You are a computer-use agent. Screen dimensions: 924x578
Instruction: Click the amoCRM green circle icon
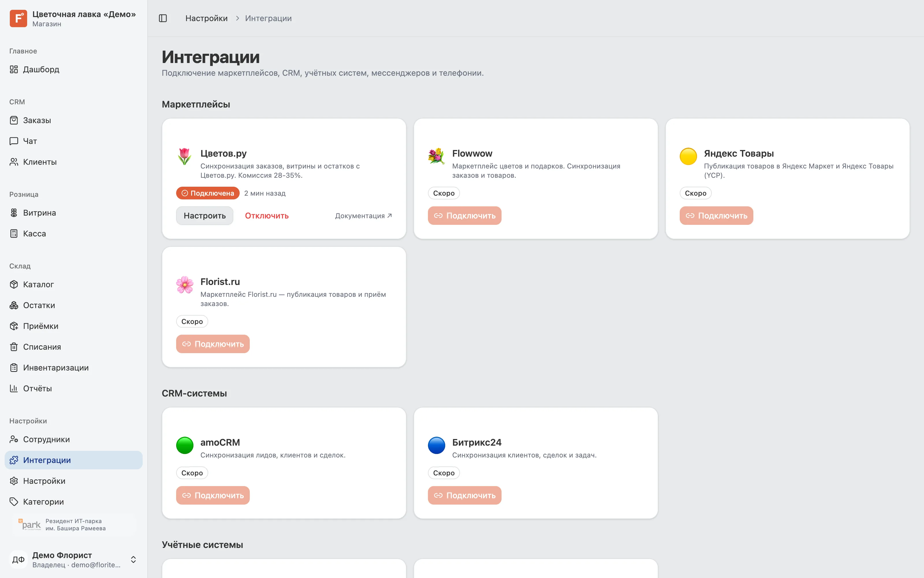[185, 445]
